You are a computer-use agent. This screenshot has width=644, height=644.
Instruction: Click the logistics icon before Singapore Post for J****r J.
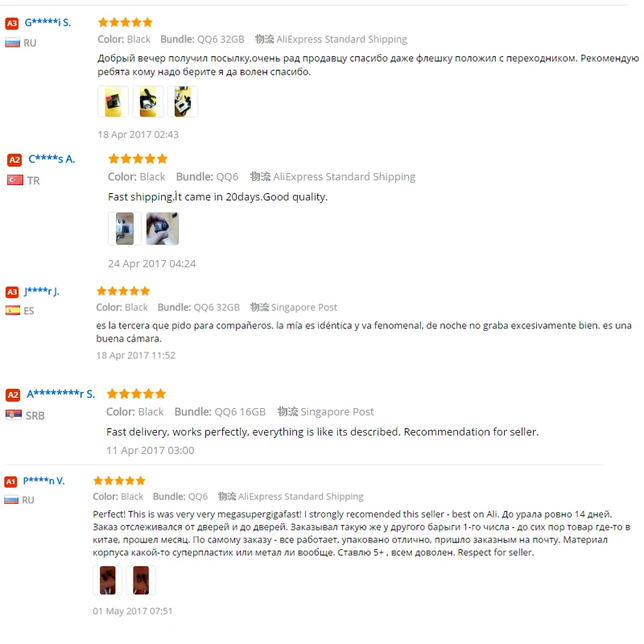click(259, 308)
